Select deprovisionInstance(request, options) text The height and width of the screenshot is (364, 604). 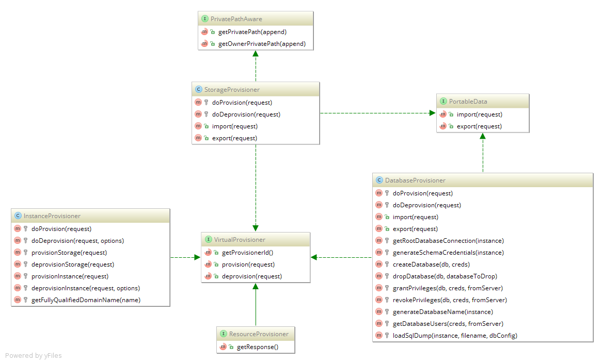86,288
